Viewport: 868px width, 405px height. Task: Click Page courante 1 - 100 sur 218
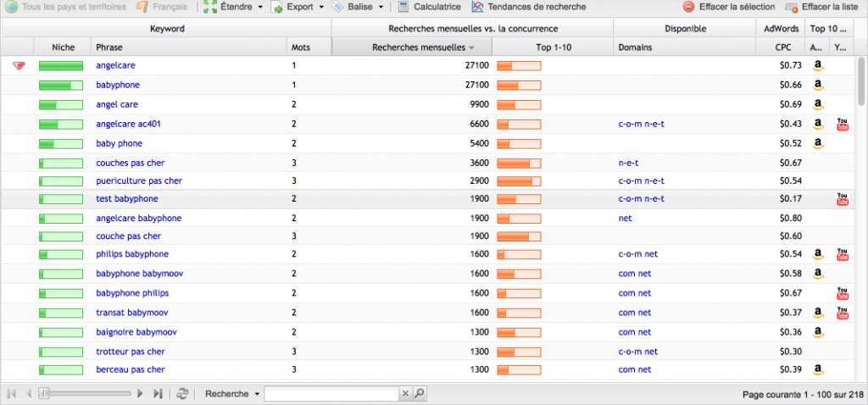coord(804,395)
